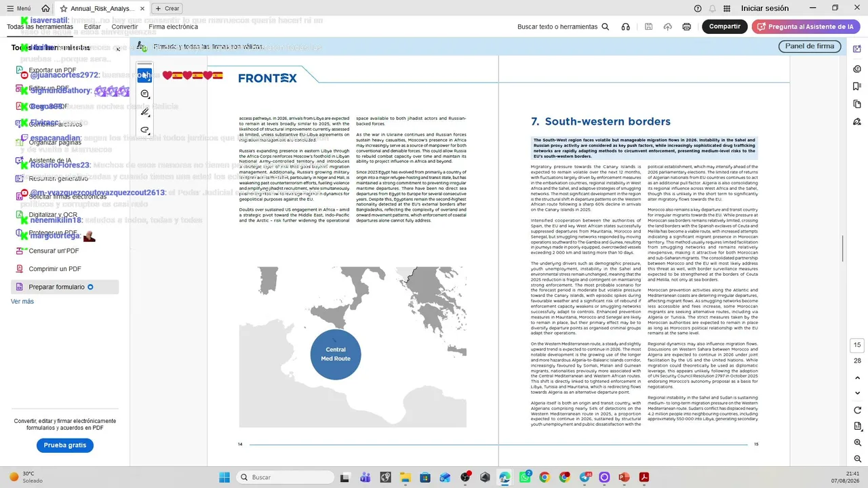The height and width of the screenshot is (488, 868).
Task: Expand tools list with Ver más
Action: (x=22, y=301)
